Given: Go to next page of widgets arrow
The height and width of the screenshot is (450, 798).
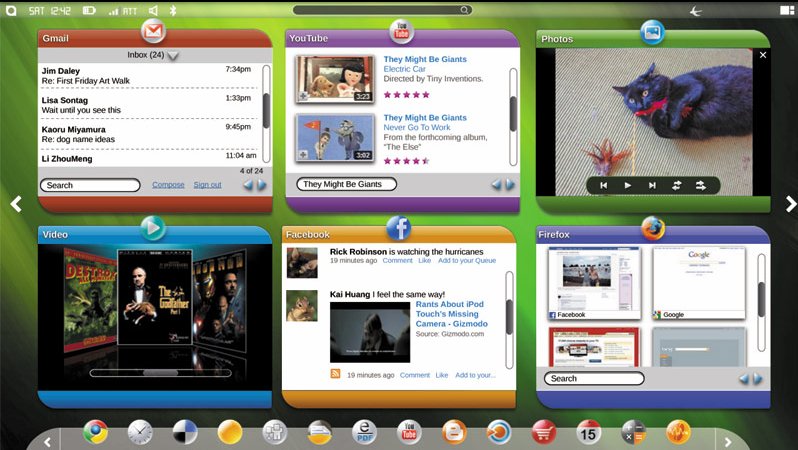Looking at the screenshot, I should [x=790, y=204].
